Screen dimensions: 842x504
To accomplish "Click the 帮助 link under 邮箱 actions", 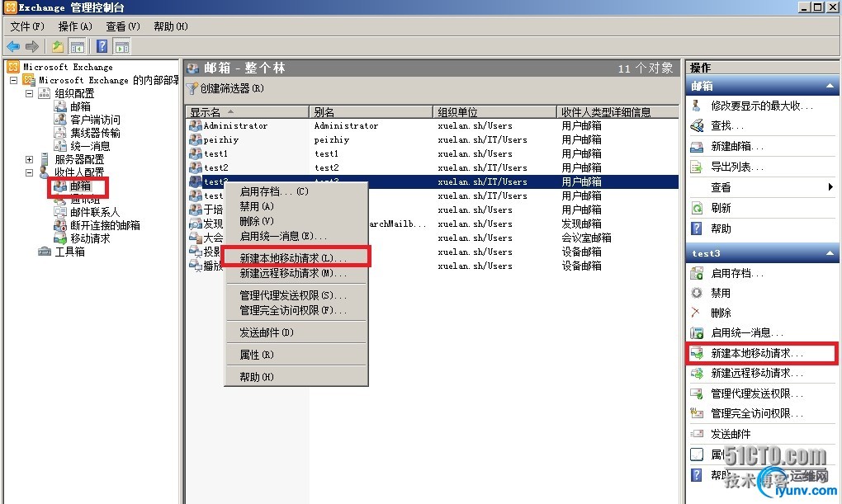I will 721,228.
